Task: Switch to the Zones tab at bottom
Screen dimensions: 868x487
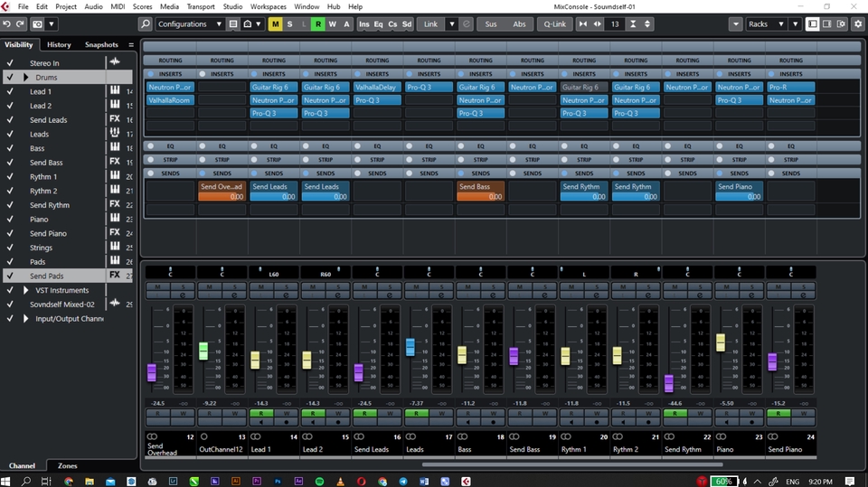Action: (68, 465)
